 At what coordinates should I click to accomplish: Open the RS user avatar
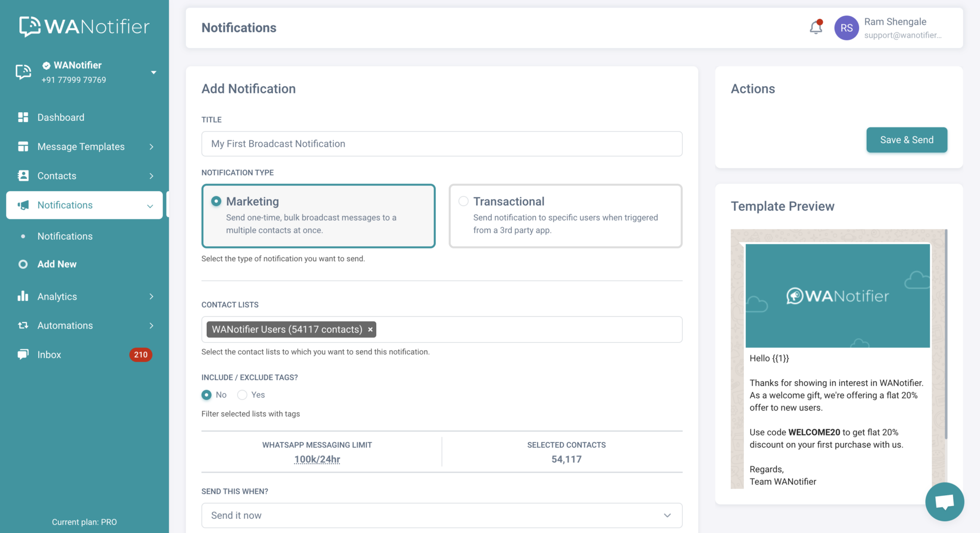click(846, 28)
